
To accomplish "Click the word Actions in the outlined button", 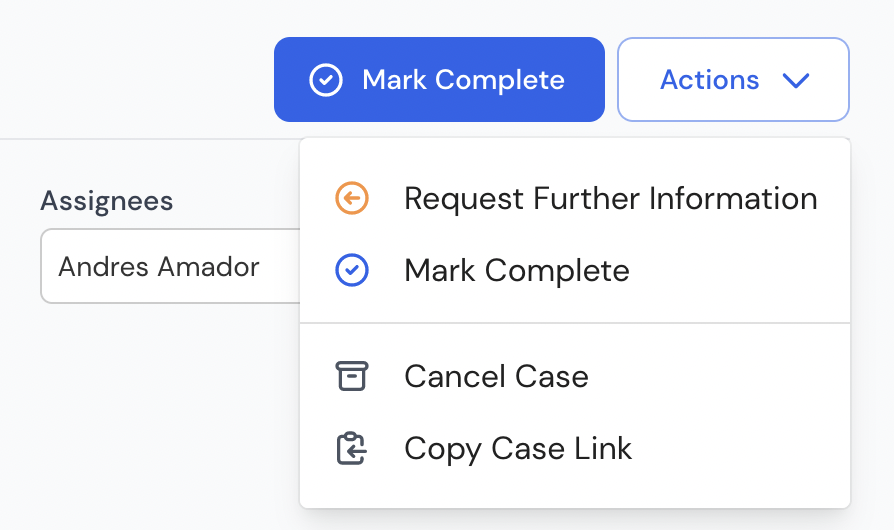I will [710, 80].
